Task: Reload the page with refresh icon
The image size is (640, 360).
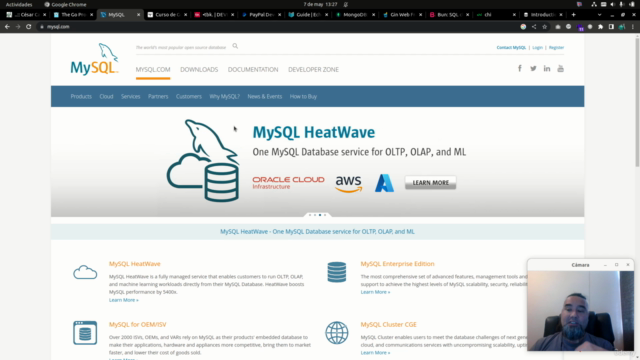Action: 29,27
